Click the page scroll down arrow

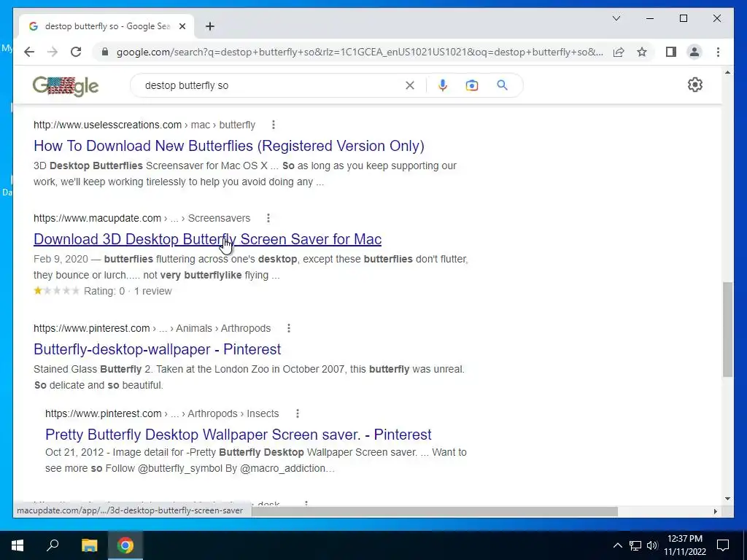(x=727, y=499)
